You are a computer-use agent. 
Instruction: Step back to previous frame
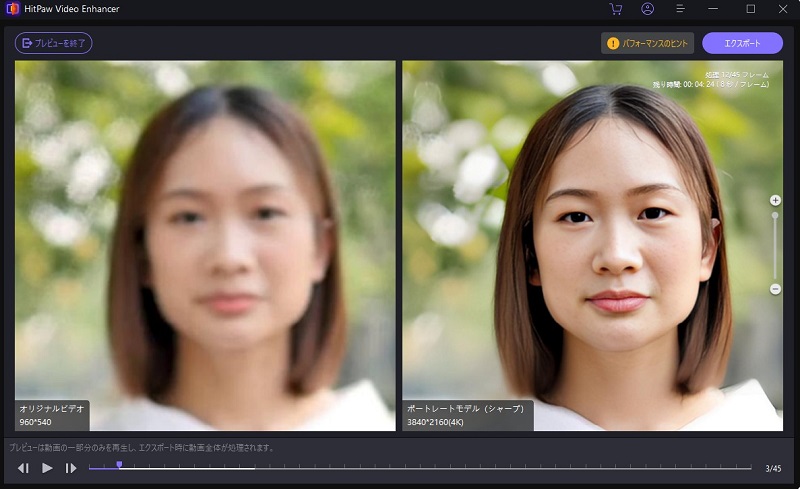pos(23,467)
